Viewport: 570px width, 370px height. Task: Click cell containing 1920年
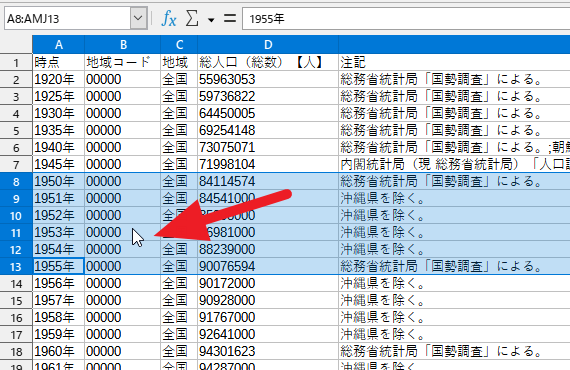coord(59,80)
